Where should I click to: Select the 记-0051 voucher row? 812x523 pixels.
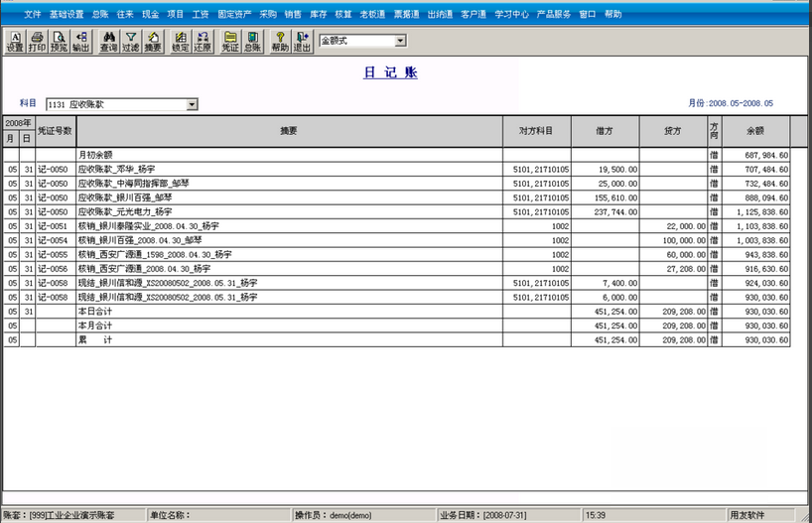[56, 226]
